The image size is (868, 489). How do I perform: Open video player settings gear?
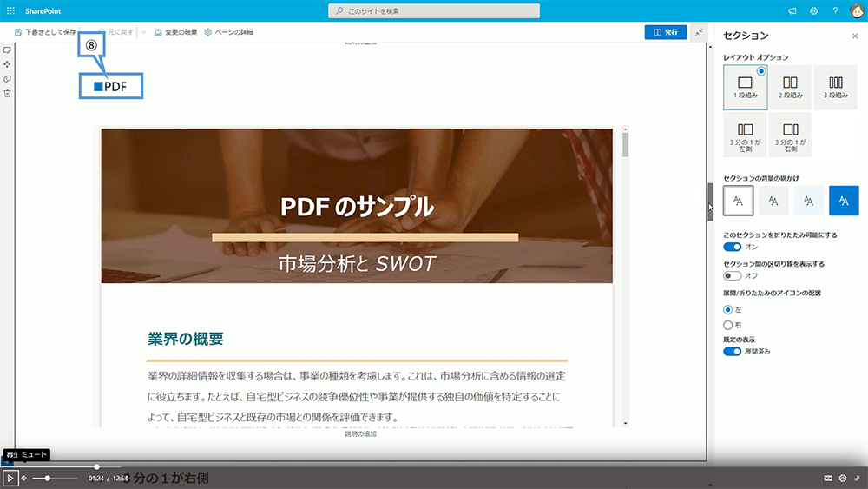843,478
